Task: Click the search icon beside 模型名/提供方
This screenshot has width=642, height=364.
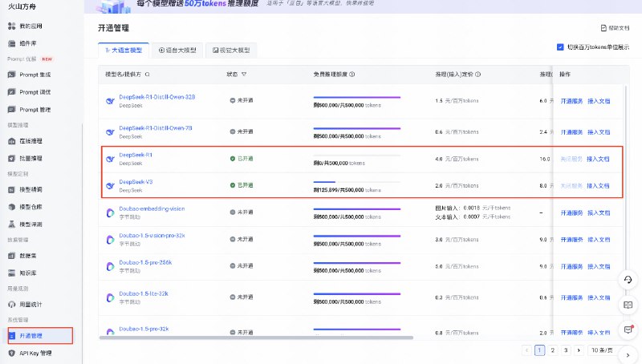Action: (x=148, y=75)
